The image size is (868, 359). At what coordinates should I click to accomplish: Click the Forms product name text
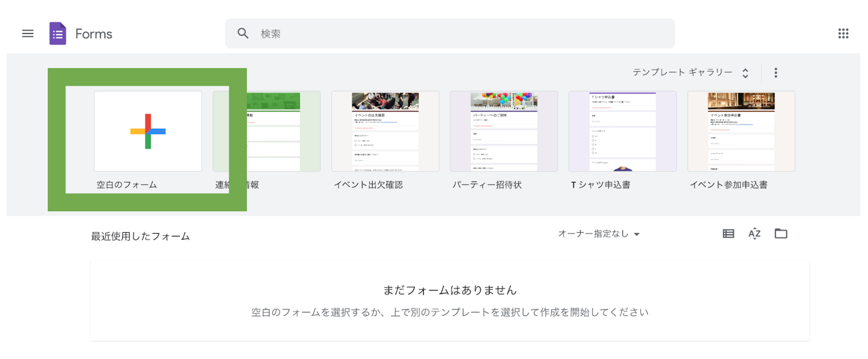pos(94,34)
